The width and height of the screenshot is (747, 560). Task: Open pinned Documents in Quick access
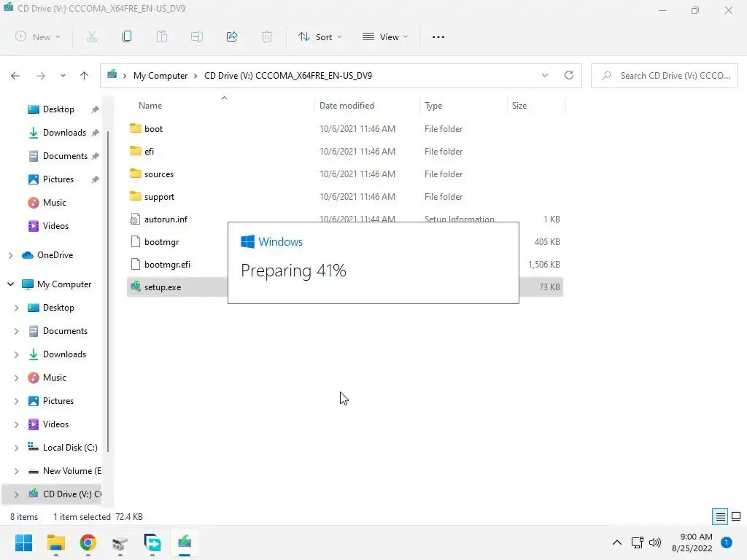coord(65,156)
